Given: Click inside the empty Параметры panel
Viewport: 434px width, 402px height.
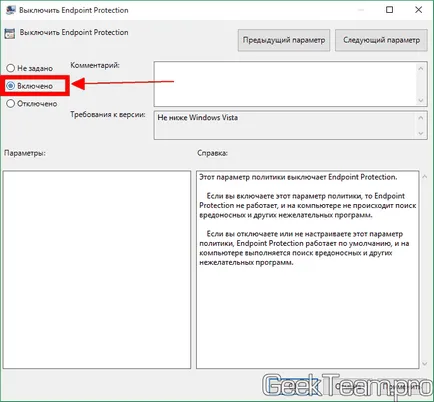Looking at the screenshot, I should click(97, 270).
